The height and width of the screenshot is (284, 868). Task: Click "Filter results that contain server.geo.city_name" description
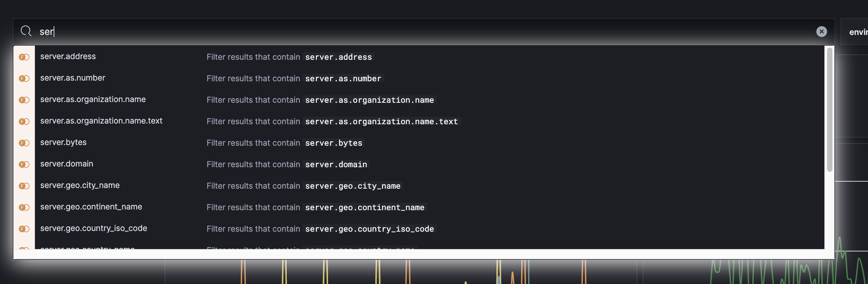coord(305,186)
